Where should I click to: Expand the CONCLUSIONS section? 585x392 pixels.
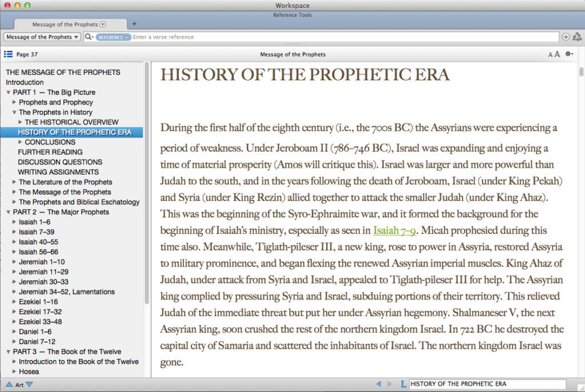[21, 142]
